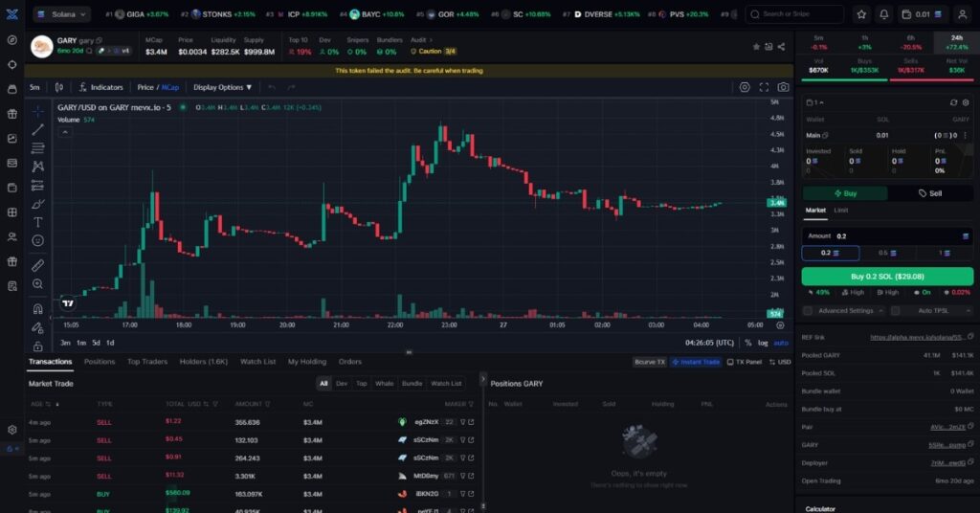Click the Buy 0.2 SOL button

coord(887,277)
